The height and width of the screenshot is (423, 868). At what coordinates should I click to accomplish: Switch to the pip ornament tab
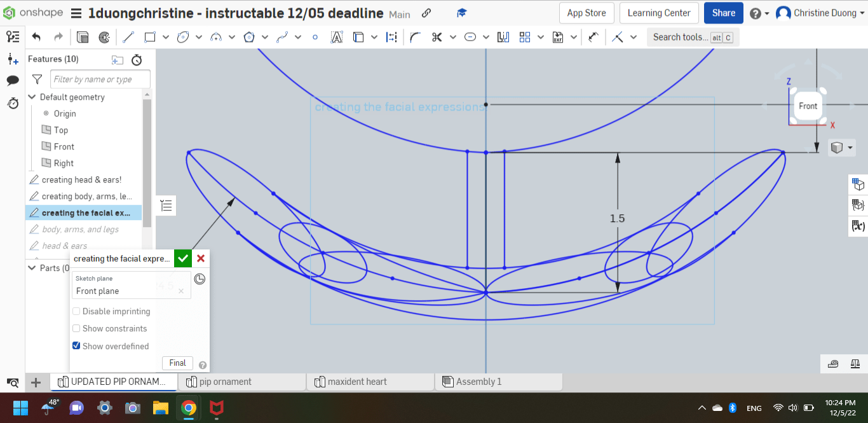242,382
